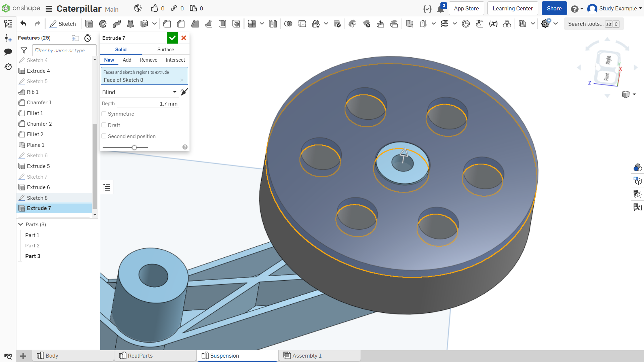Viewport: 644px width, 362px height.
Task: Open the Assembly 1 tab
Action: click(x=320, y=356)
